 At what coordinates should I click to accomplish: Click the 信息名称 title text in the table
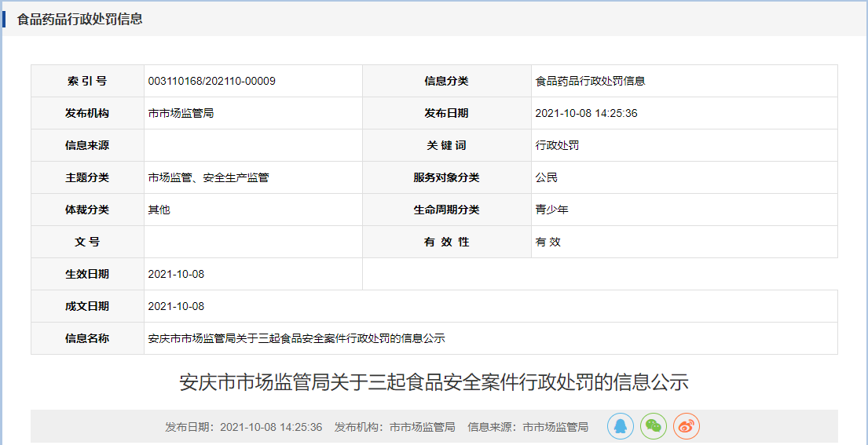[297, 338]
